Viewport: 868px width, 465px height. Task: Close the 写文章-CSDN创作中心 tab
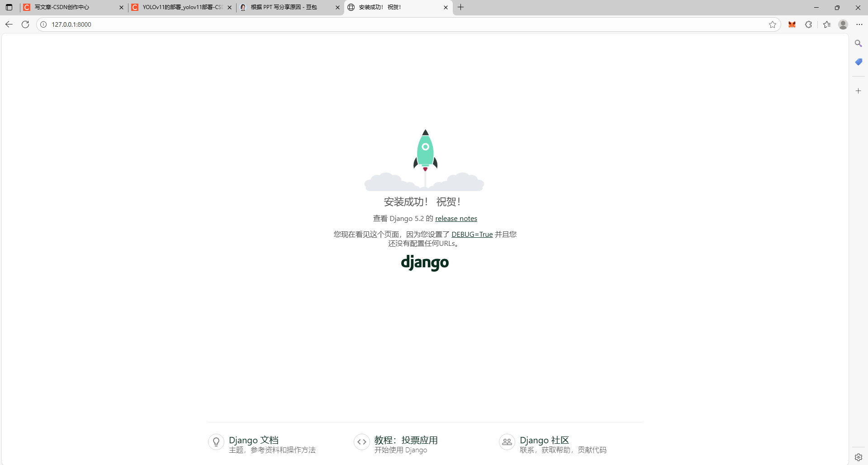[121, 7]
